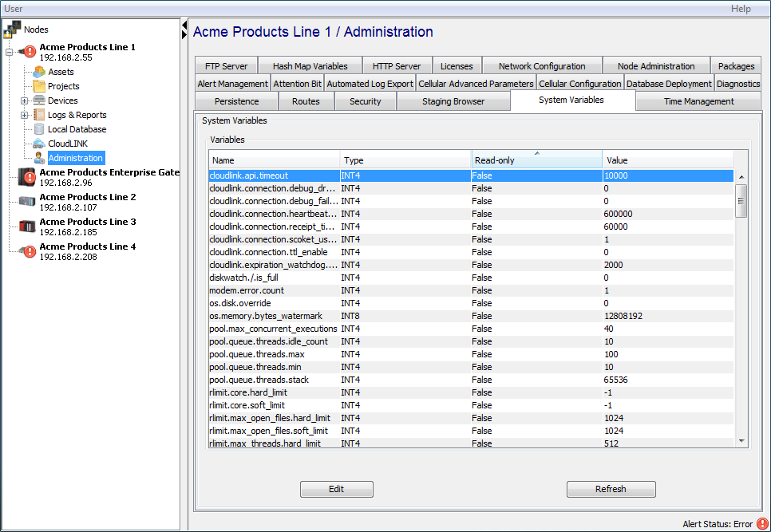Select the pool.queue.threads.max variable row
This screenshot has height=532, width=771.
[x=471, y=354]
